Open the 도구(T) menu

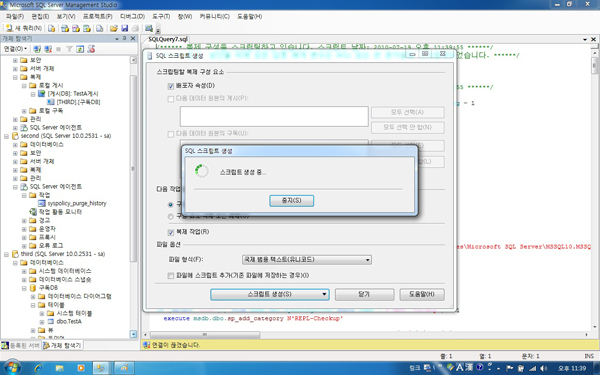[x=161, y=16]
